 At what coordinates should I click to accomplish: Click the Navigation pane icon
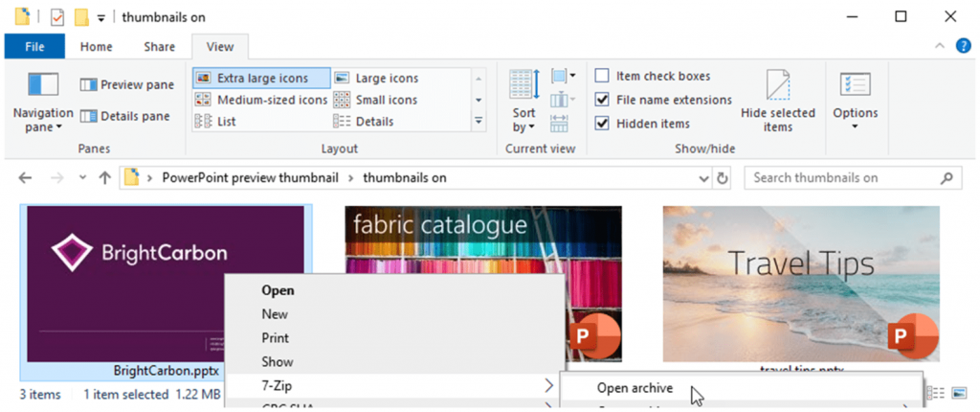pos(43,84)
